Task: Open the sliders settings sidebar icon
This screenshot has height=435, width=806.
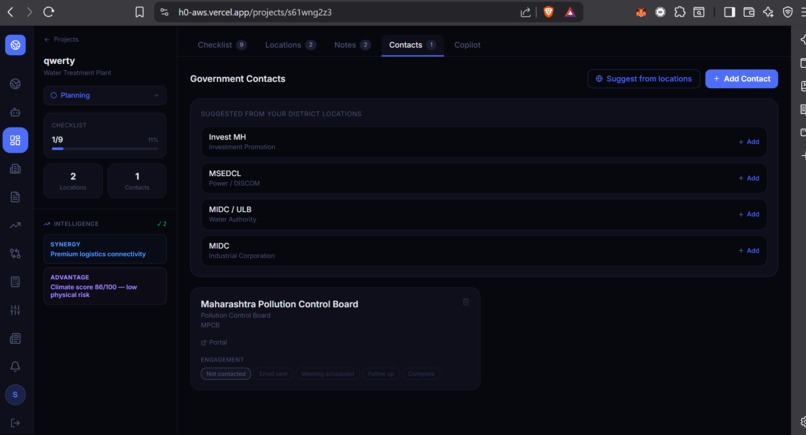Action: click(x=15, y=310)
